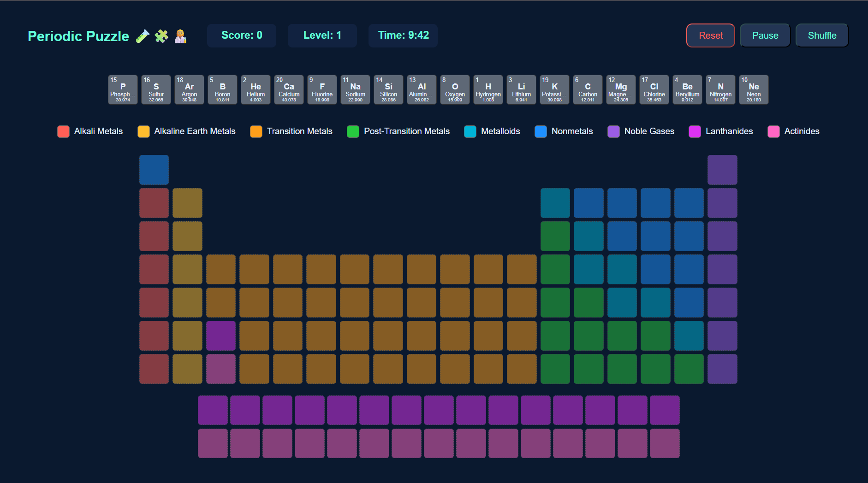Pause the game timer
This screenshot has height=483, width=868.
765,35
